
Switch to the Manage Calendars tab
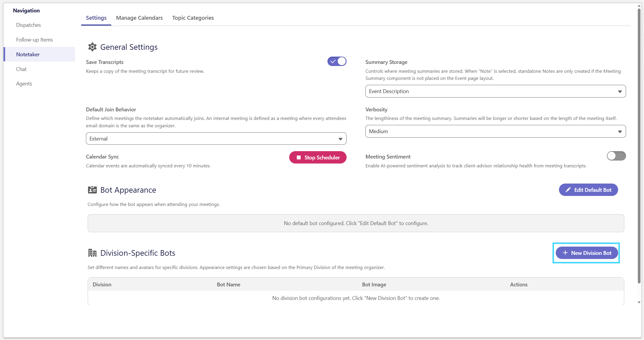click(139, 18)
